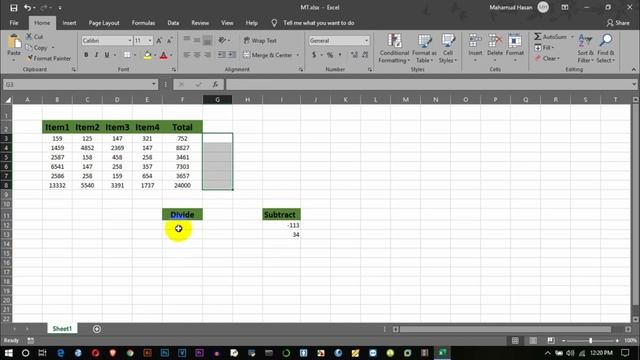Viewport: 640px width, 360px height.
Task: Open Format as Table gallery
Action: tap(424, 49)
